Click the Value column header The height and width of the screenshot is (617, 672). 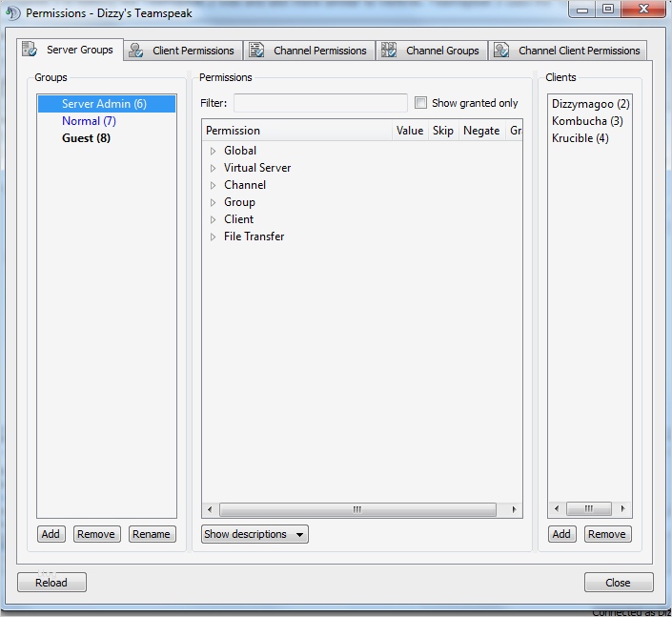pos(410,131)
